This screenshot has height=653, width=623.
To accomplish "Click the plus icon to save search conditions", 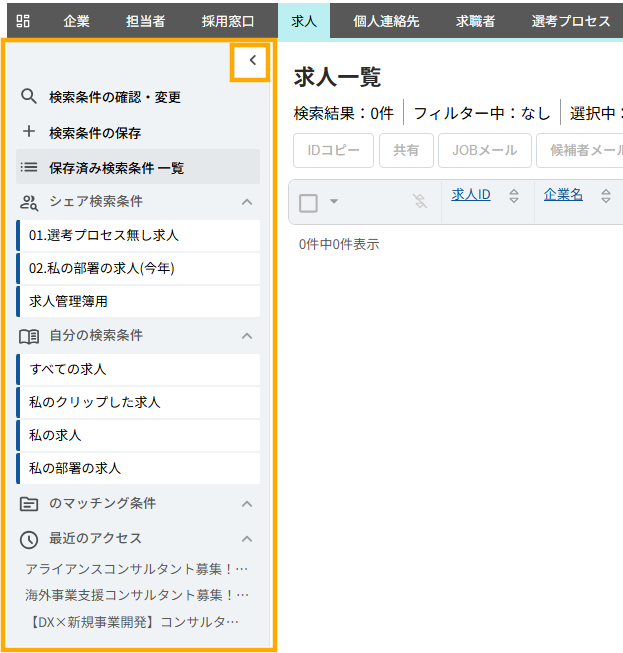I will pyautogui.click(x=29, y=132).
